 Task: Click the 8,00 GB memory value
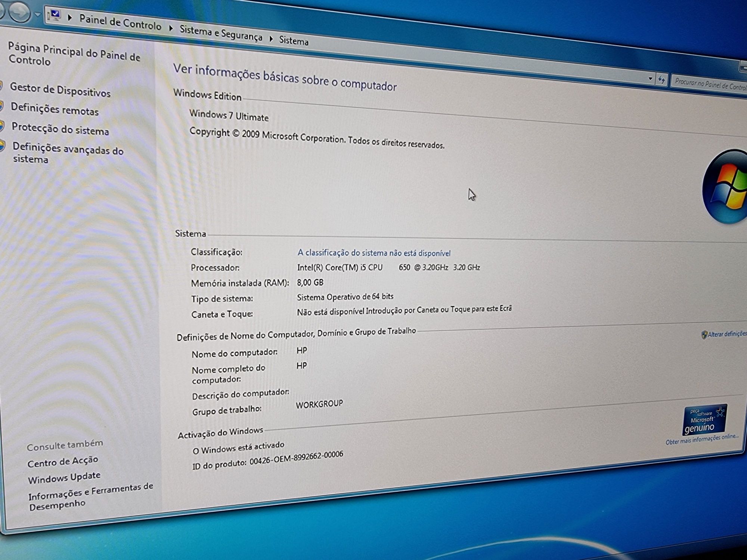point(310,282)
